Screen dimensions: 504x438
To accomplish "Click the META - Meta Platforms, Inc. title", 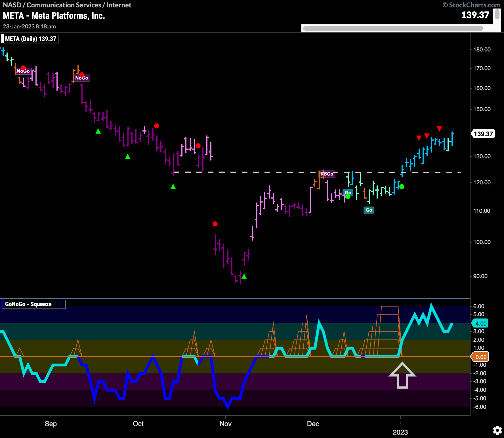I will click(54, 16).
